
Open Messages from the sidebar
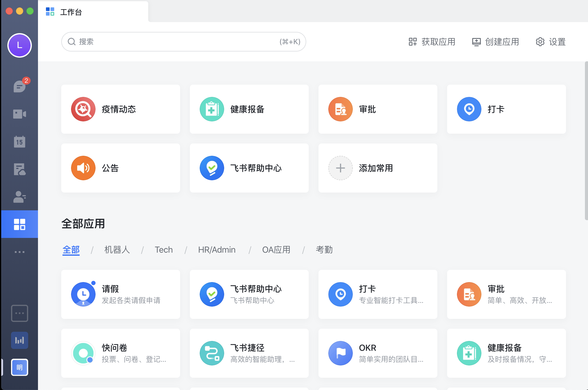click(x=20, y=86)
